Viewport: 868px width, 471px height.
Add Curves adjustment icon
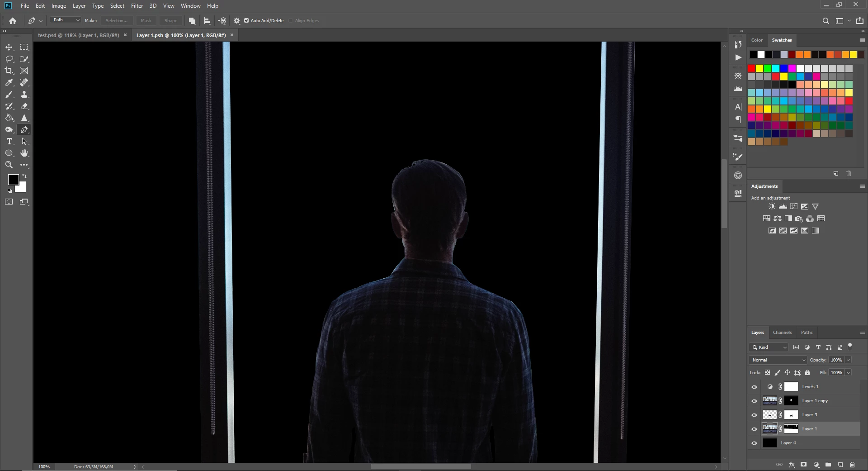click(794, 206)
